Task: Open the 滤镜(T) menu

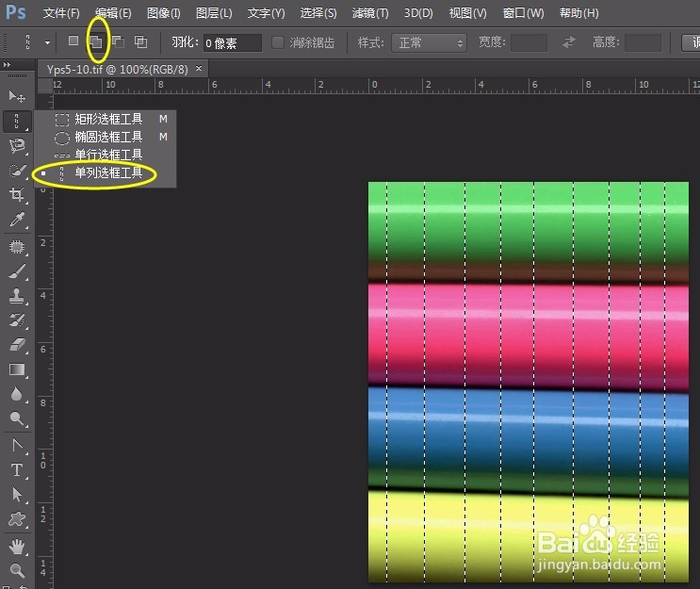Action: click(x=370, y=13)
